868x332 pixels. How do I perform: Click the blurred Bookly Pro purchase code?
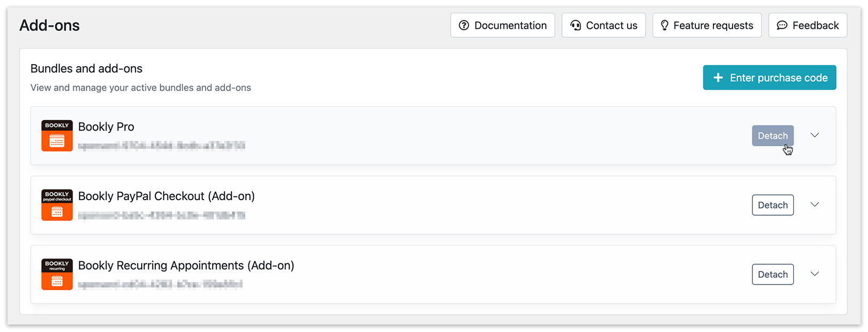pyautogui.click(x=162, y=145)
